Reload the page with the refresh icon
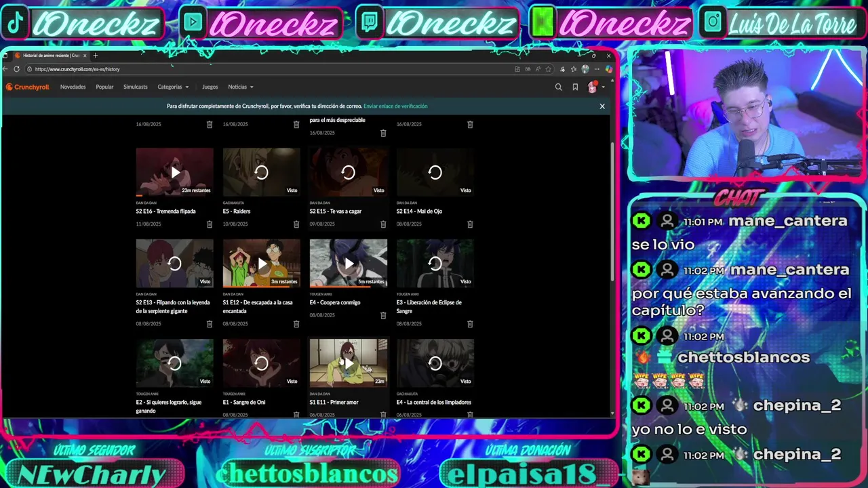This screenshot has width=868, height=488. point(17,69)
